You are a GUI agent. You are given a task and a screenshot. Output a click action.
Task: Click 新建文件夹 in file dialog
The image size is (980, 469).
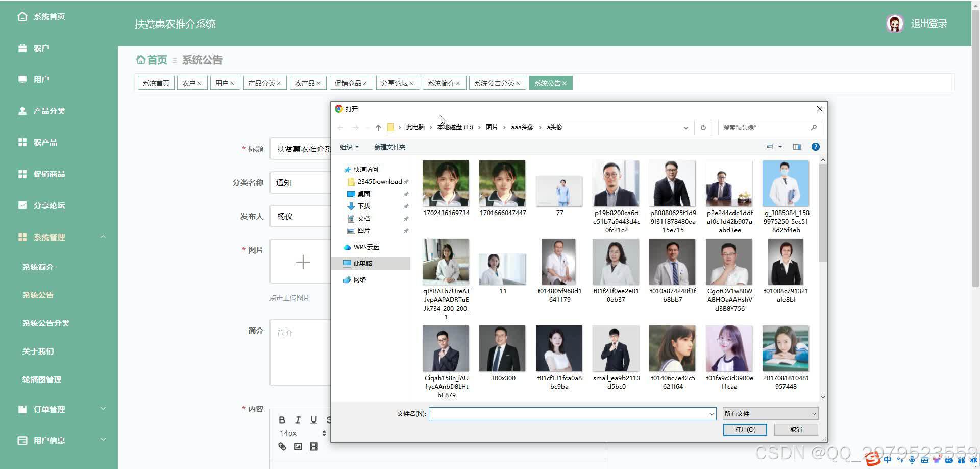[389, 147]
